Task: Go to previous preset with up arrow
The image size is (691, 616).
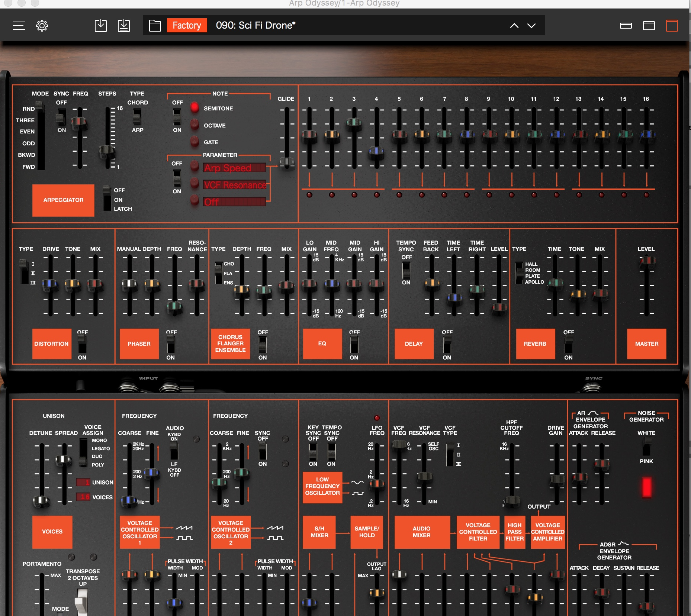Action: (514, 26)
